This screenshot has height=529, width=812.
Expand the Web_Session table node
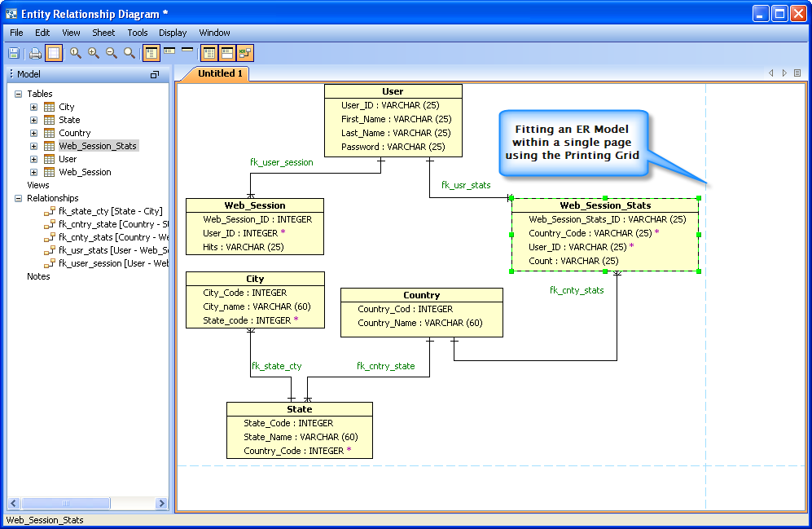pos(33,172)
